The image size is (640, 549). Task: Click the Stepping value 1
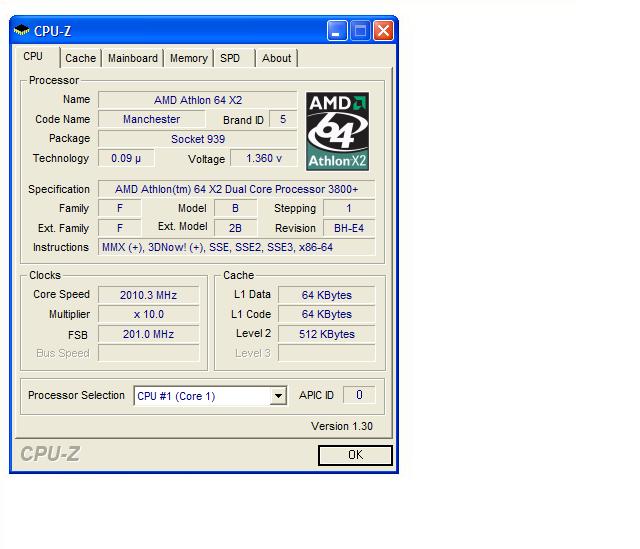(x=349, y=208)
